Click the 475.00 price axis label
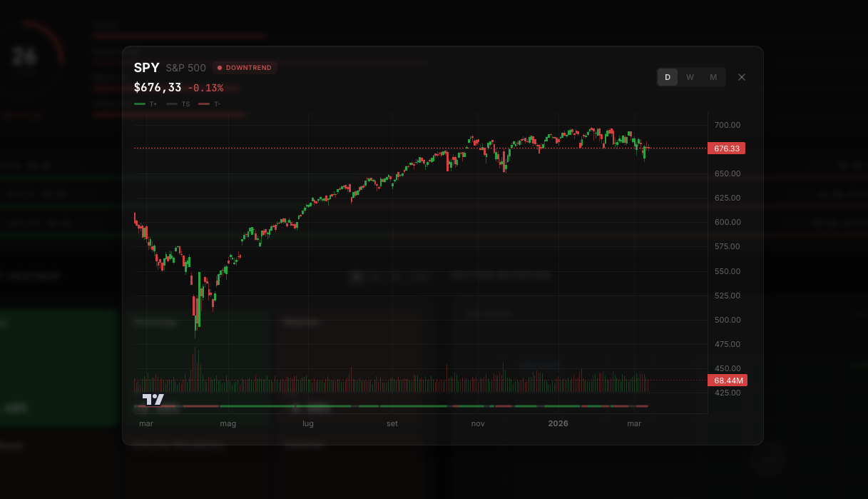 [x=727, y=344]
